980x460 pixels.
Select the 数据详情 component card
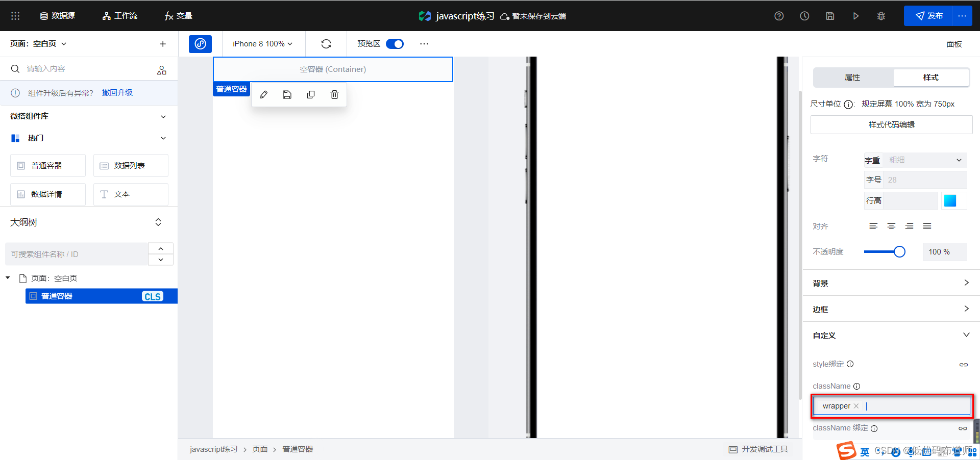click(x=48, y=194)
